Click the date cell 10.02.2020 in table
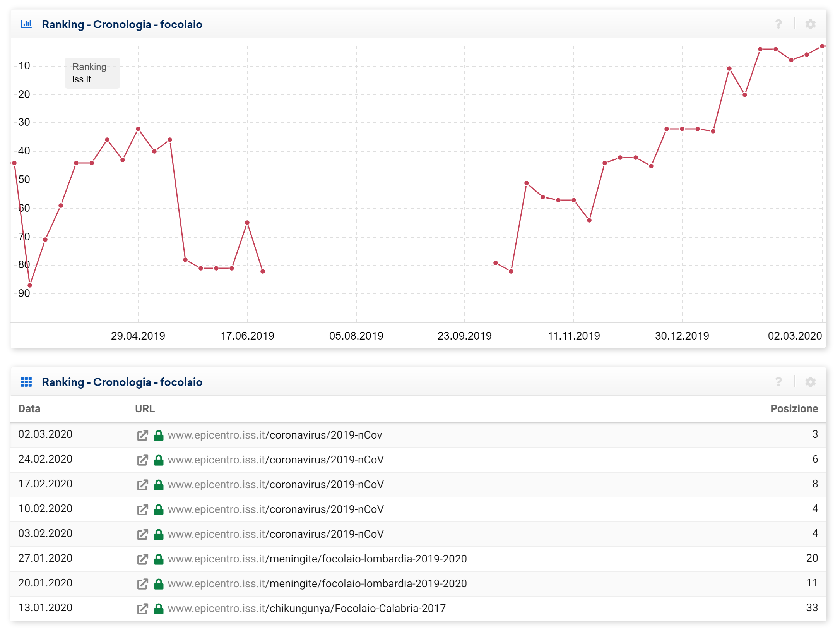The height and width of the screenshot is (631, 840). point(45,509)
